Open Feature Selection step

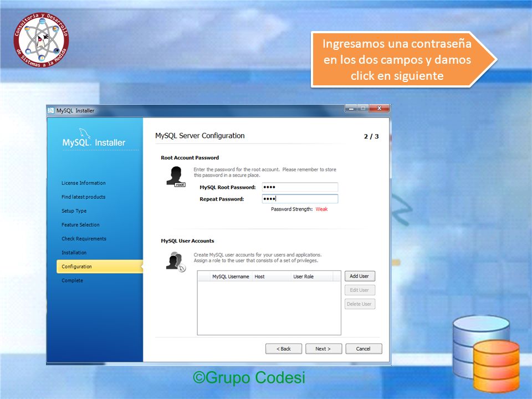(x=80, y=224)
